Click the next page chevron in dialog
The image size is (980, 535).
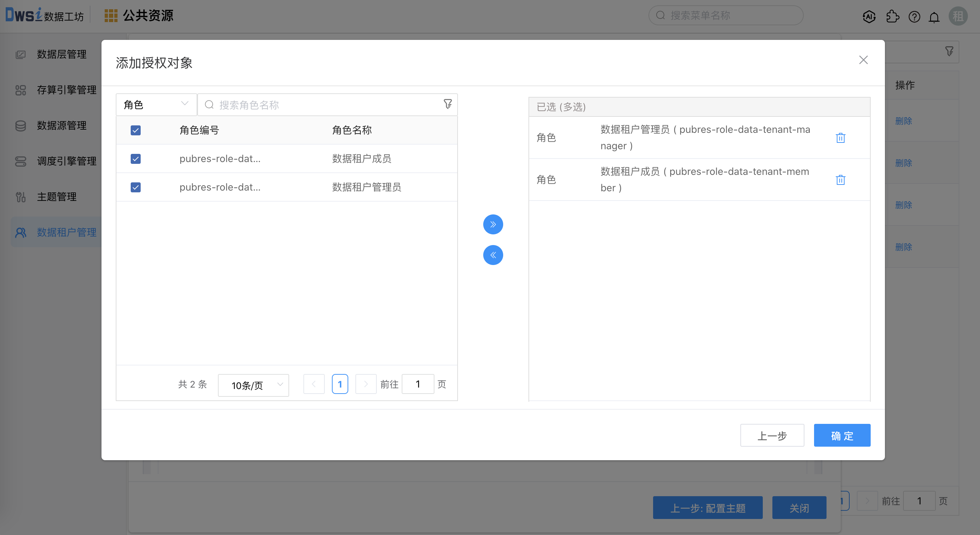point(365,384)
